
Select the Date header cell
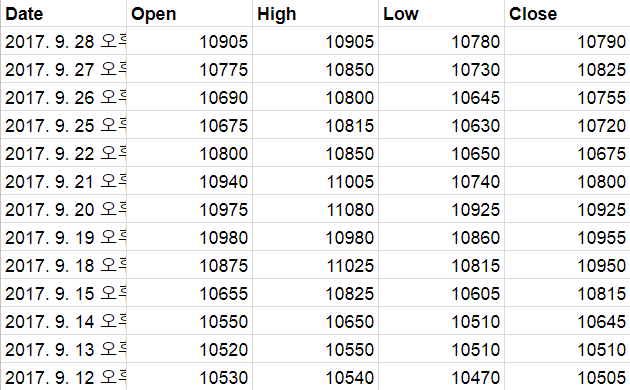click(x=63, y=14)
